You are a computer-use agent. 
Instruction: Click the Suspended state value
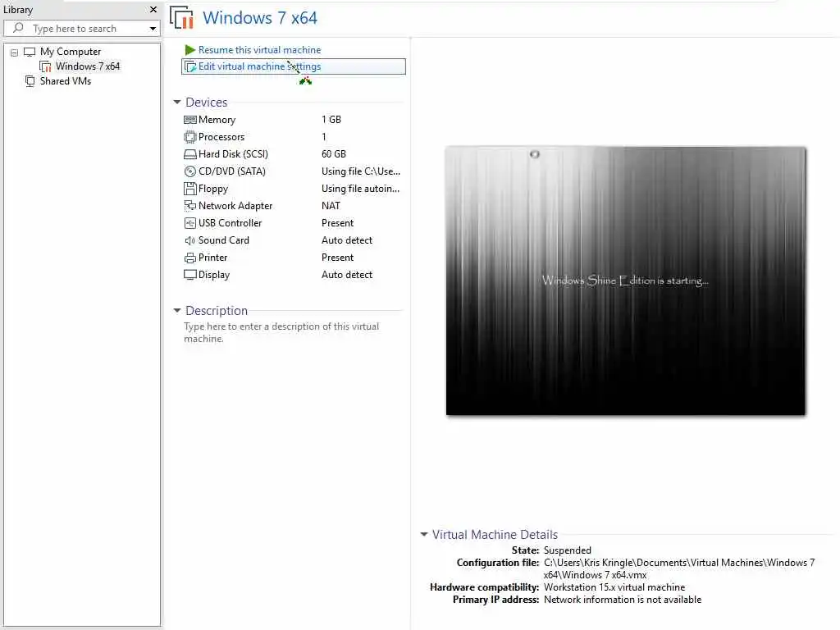[568, 550]
